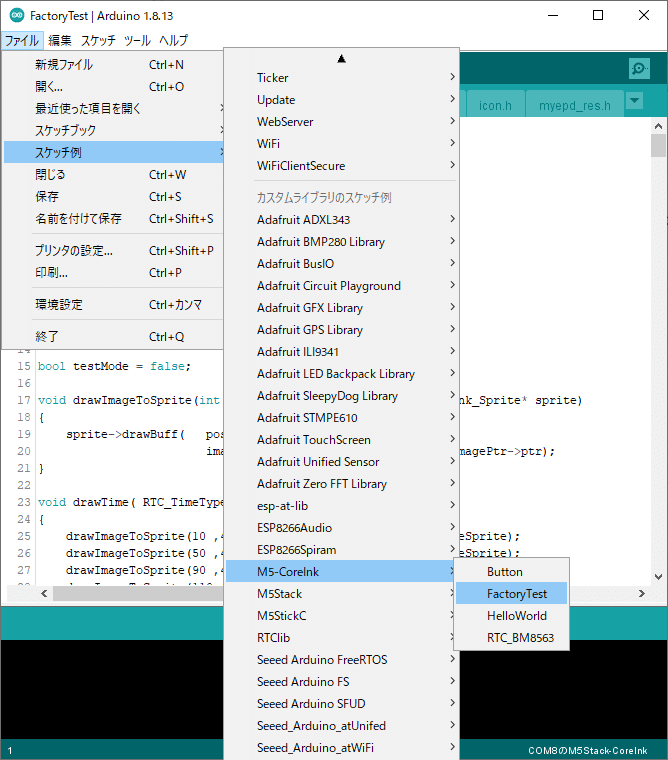Expand the WiFiClientSecure examples submenu
The height and width of the screenshot is (760, 668).
pyautogui.click(x=341, y=165)
